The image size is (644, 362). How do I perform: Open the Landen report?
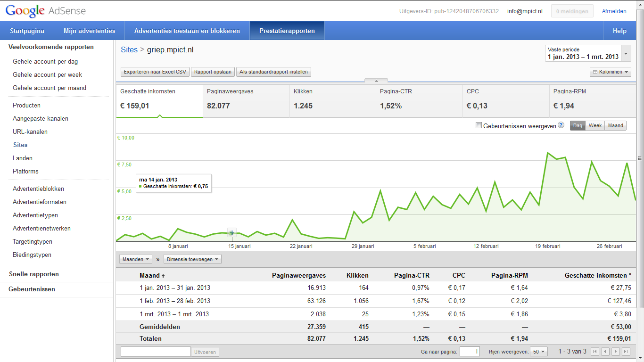click(23, 158)
